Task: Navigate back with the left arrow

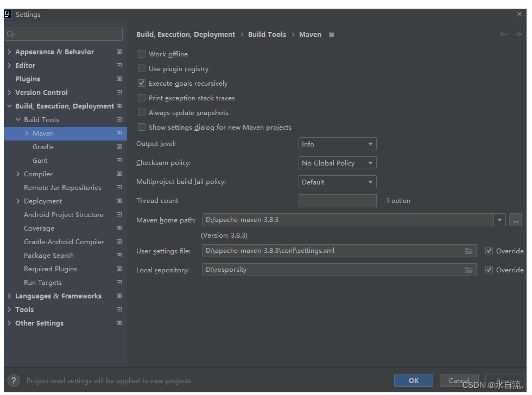Action: pyautogui.click(x=504, y=34)
